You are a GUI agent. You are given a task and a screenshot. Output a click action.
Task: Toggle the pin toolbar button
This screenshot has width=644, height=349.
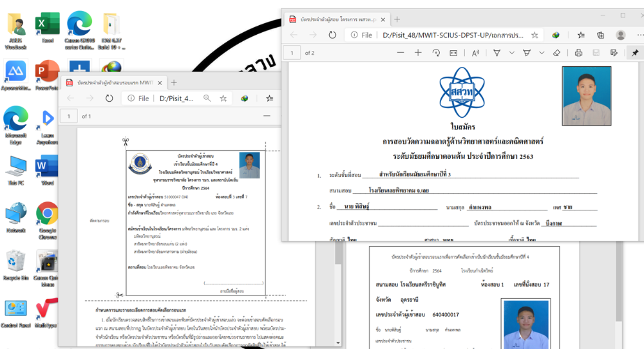(x=634, y=53)
